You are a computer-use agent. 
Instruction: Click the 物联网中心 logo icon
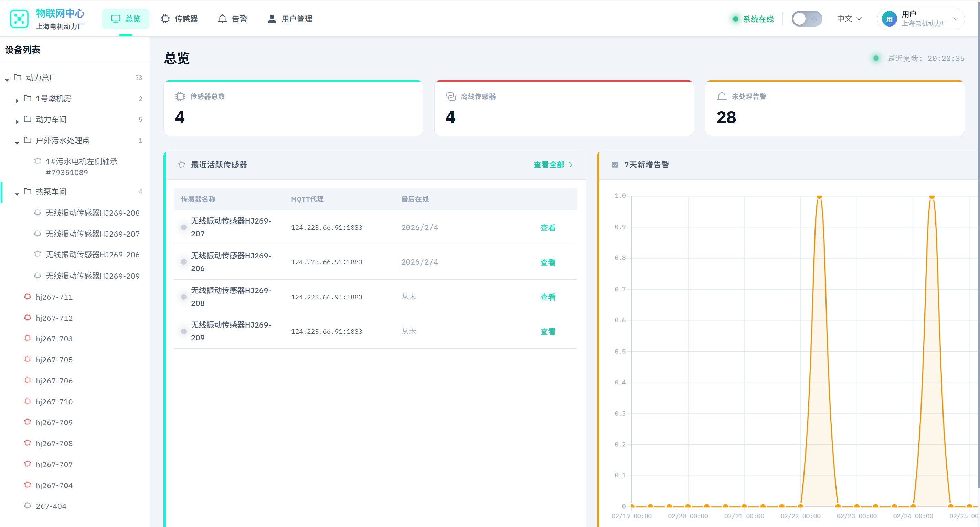click(x=19, y=19)
